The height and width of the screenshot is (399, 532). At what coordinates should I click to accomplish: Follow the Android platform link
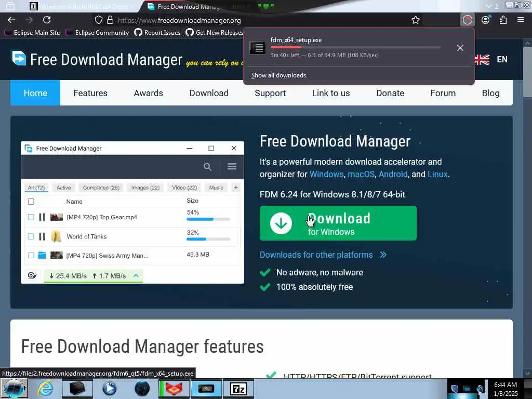tap(393, 175)
